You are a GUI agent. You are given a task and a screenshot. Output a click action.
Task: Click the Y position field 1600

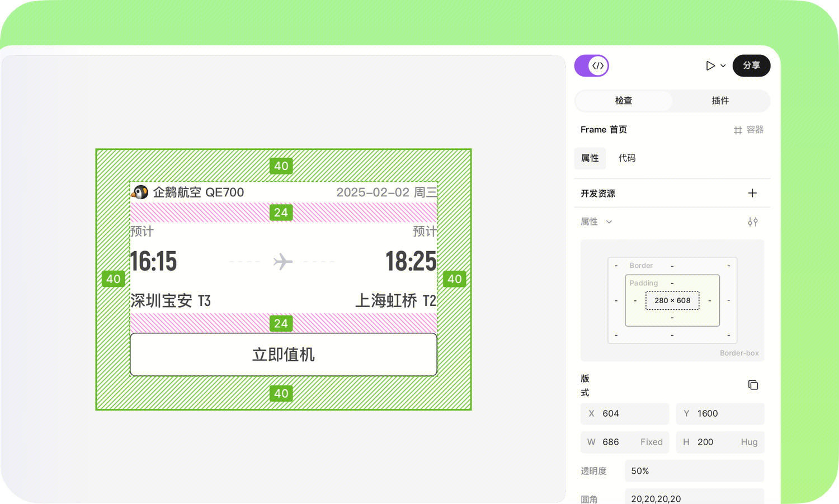click(720, 414)
